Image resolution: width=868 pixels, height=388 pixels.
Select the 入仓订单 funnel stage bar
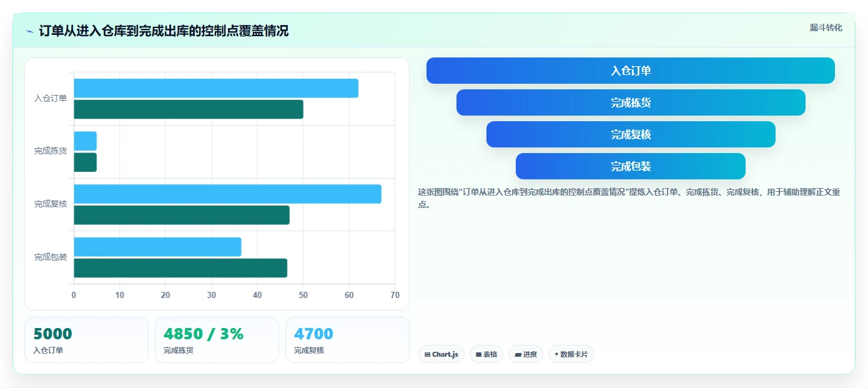point(631,71)
